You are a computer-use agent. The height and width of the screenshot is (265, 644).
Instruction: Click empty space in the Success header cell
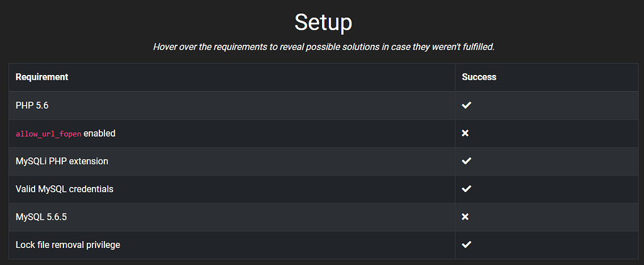tap(566, 77)
